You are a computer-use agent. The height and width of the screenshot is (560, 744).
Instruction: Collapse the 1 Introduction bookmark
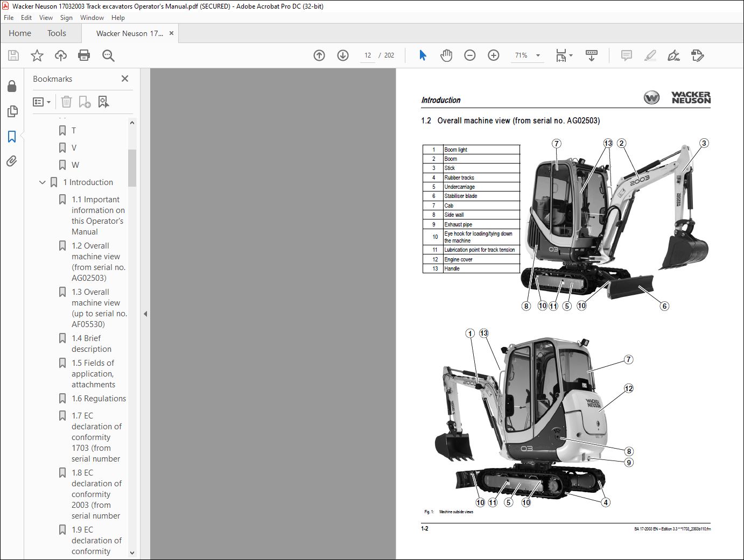coord(43,182)
